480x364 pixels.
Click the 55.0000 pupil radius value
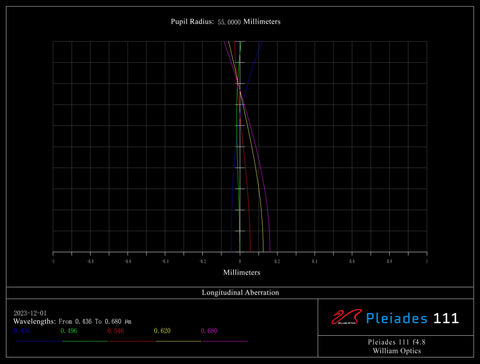click(229, 22)
